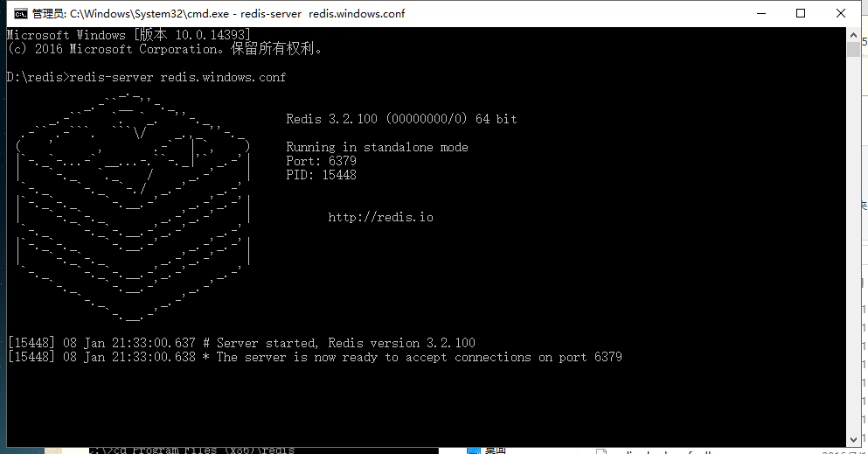This screenshot has height=454, width=868.
Task: Click the 'PID: 15448' line
Action: (321, 175)
